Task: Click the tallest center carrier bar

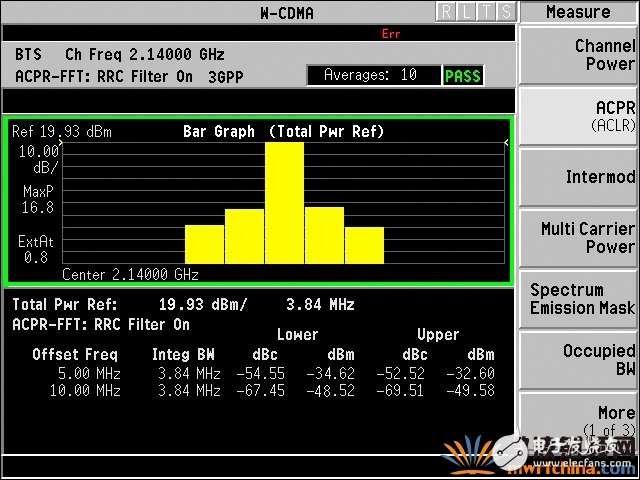Action: 284,202
